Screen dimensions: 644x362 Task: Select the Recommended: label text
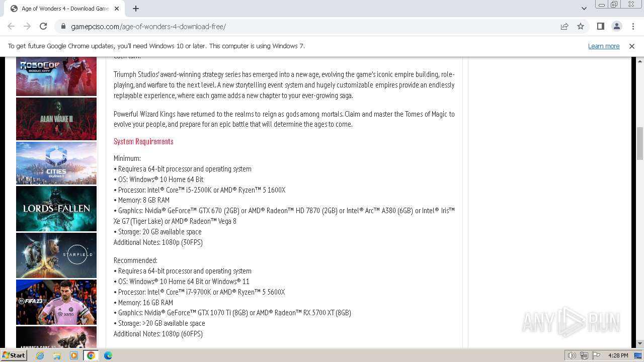(135, 260)
